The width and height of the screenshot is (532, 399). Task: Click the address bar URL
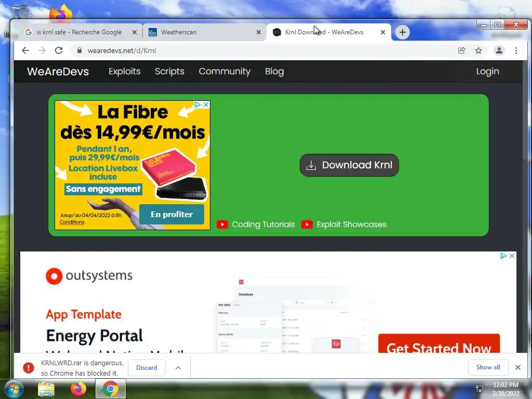tap(122, 50)
